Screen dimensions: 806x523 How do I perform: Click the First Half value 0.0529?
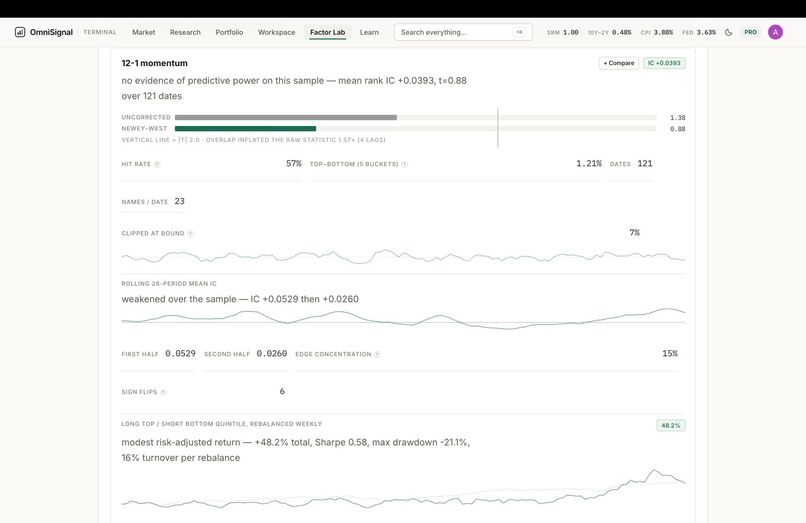coord(180,353)
